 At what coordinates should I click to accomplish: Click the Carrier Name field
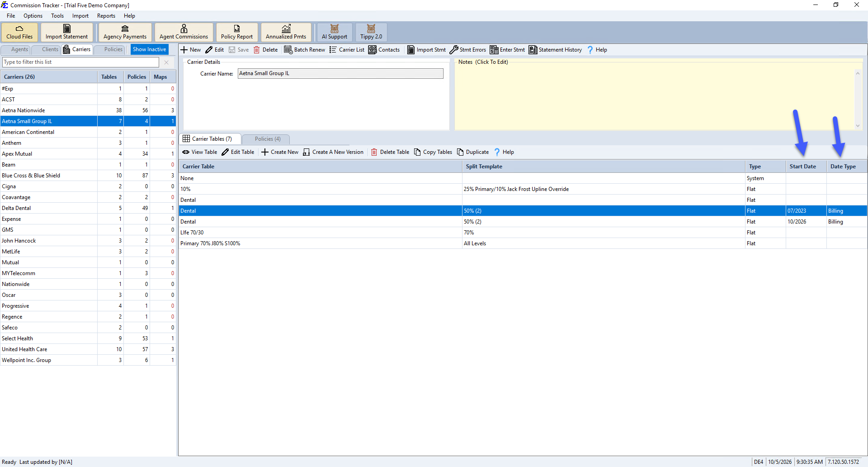[340, 73]
